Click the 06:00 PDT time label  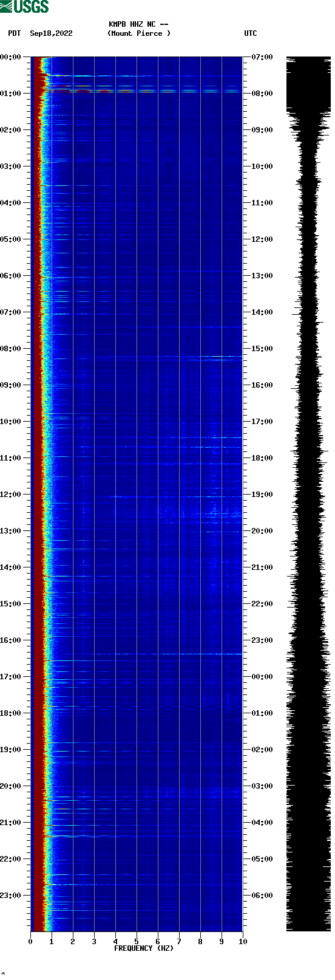pos(11,276)
